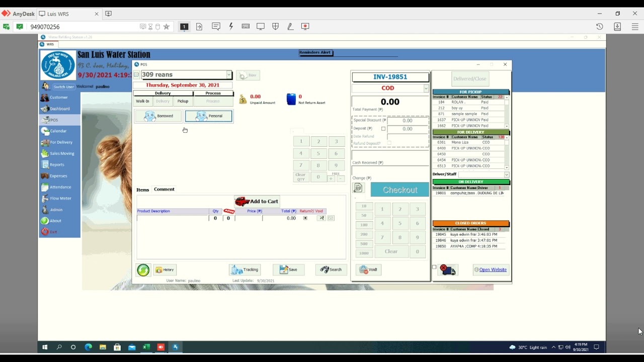644x362 pixels.
Task: Click the Borrowed container button
Action: (158, 116)
